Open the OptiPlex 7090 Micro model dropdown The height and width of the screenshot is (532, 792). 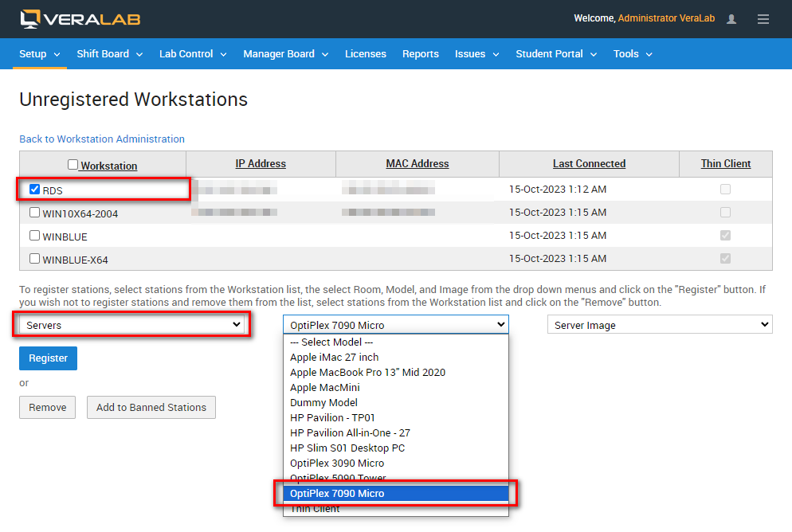(395, 325)
